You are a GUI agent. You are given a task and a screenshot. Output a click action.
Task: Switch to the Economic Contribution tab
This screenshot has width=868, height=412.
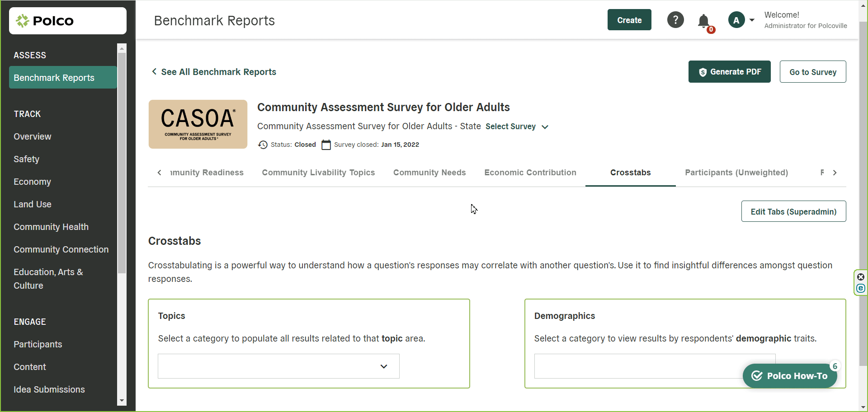pos(530,173)
